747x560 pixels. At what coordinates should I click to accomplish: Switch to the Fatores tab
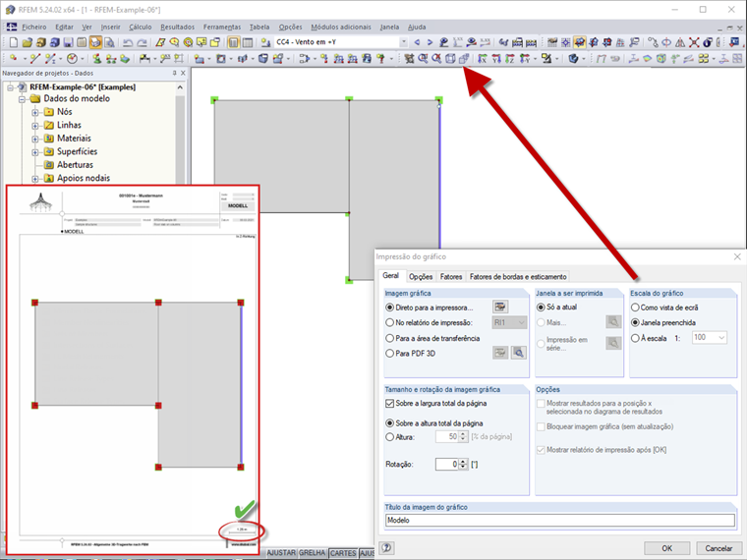[451, 277]
